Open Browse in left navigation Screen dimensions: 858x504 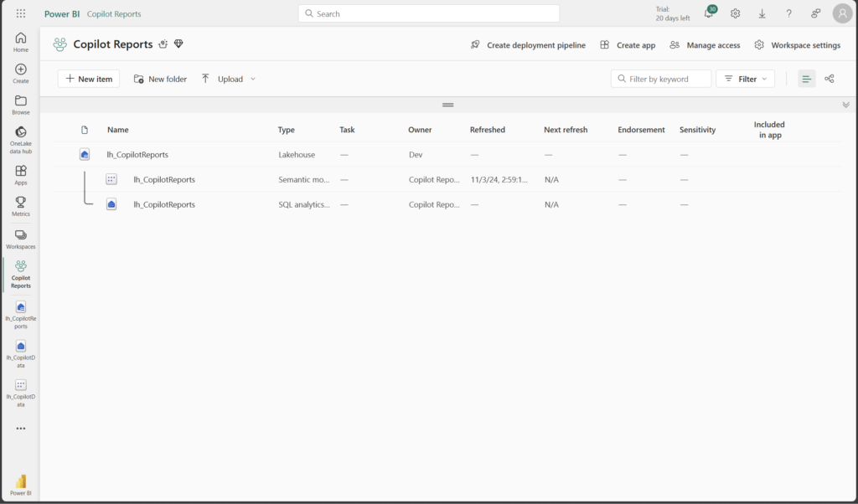[x=21, y=105]
